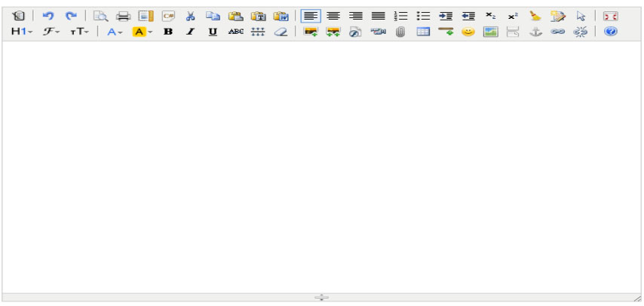Open the text color picker
The image size is (644, 306).
115,32
